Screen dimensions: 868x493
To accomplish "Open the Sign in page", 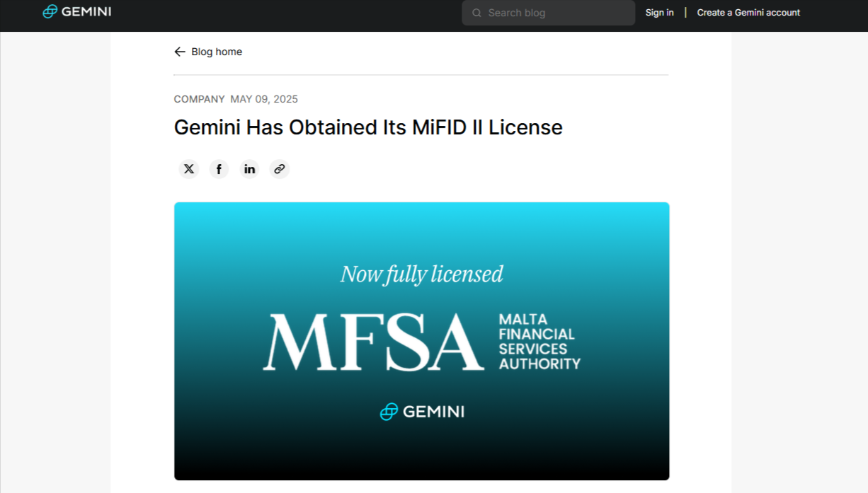I will (659, 13).
